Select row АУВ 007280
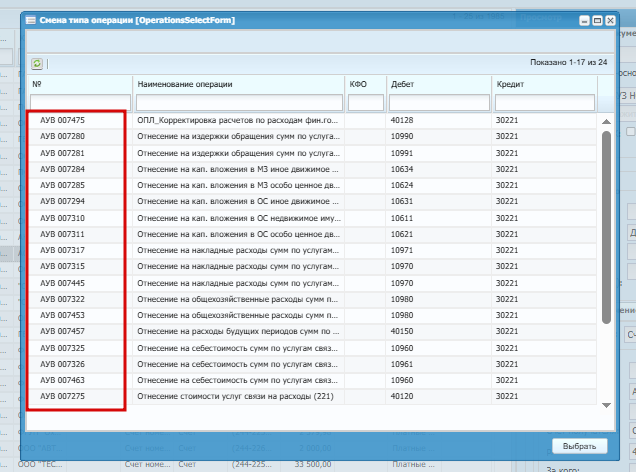This screenshot has height=472, width=636. (x=312, y=137)
